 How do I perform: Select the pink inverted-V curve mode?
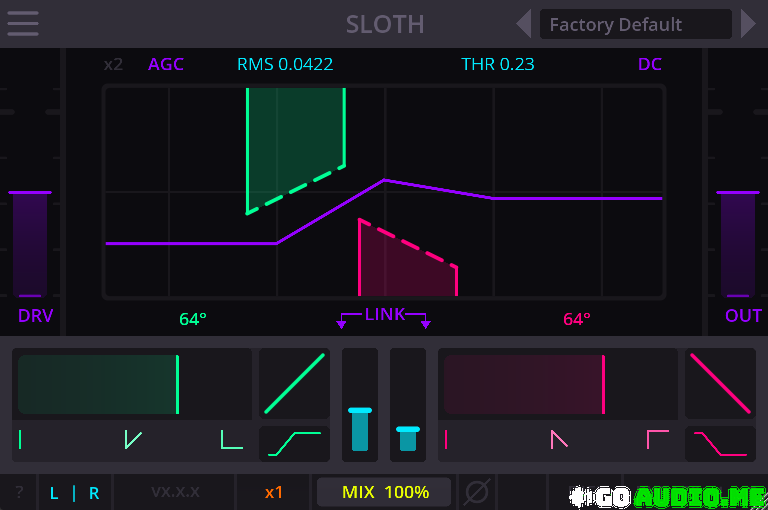click(x=558, y=439)
